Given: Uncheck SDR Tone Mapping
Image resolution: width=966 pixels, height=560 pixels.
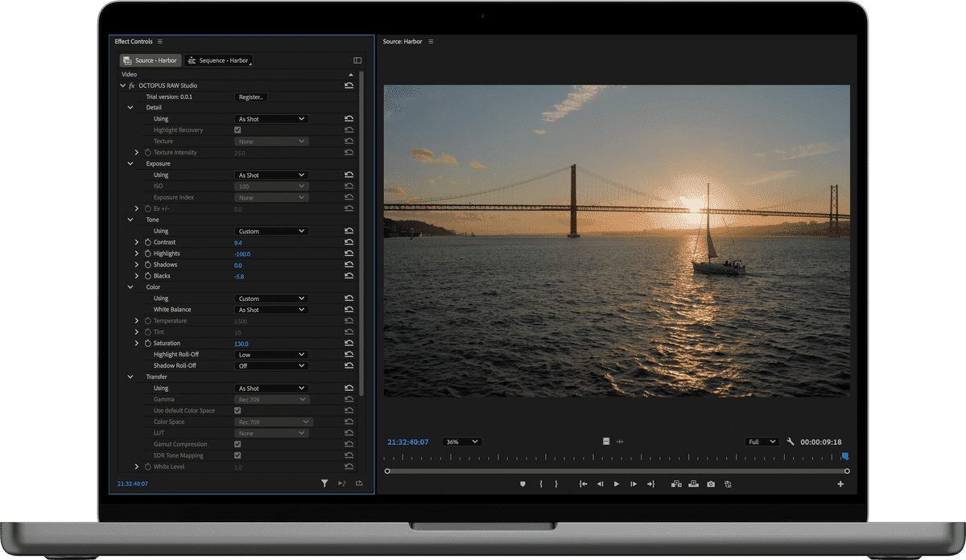Looking at the screenshot, I should click(x=237, y=455).
